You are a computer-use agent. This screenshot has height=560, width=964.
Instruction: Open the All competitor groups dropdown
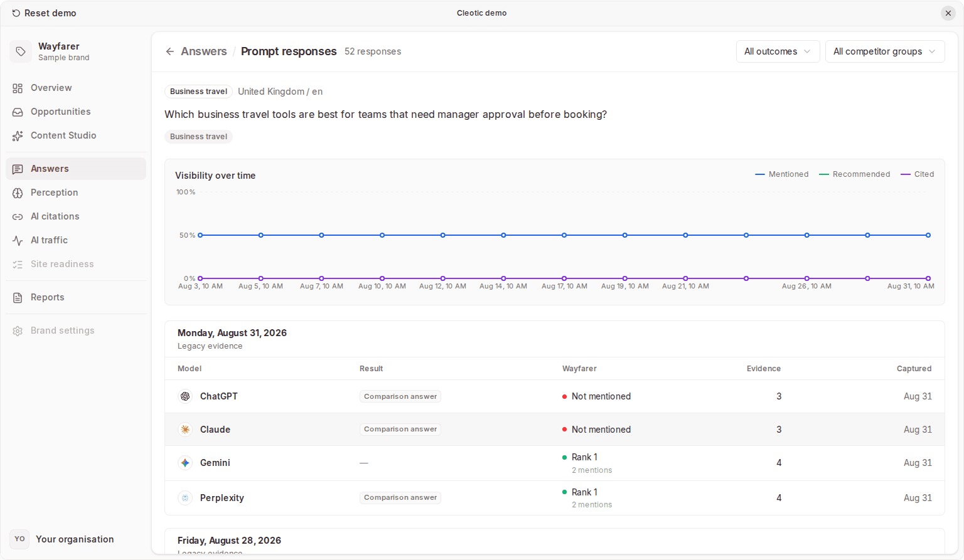(x=884, y=51)
